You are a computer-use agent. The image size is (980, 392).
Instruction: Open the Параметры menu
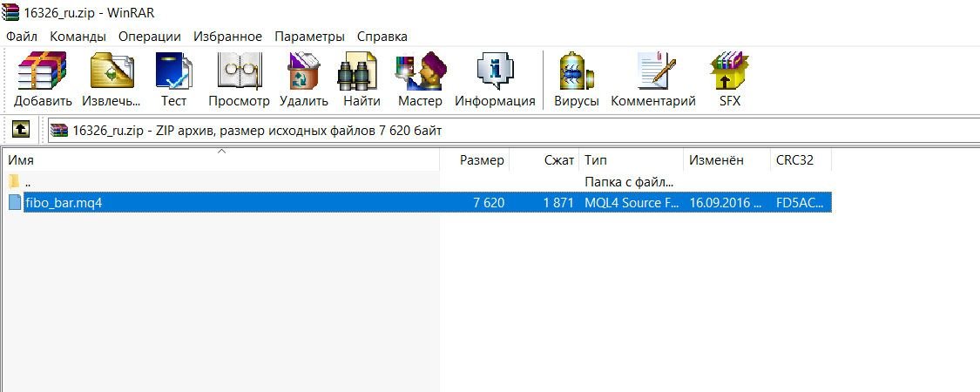[309, 37]
